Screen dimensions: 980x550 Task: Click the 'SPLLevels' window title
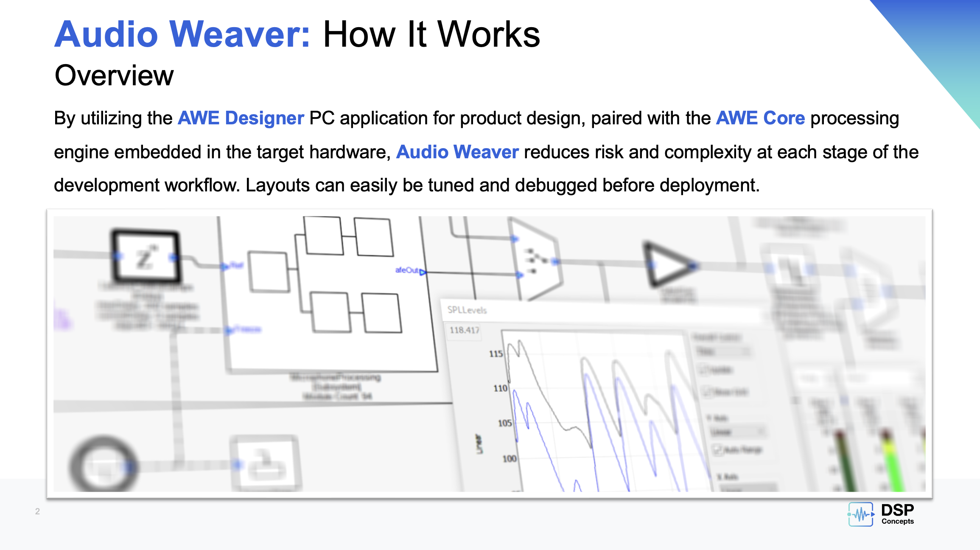click(467, 310)
